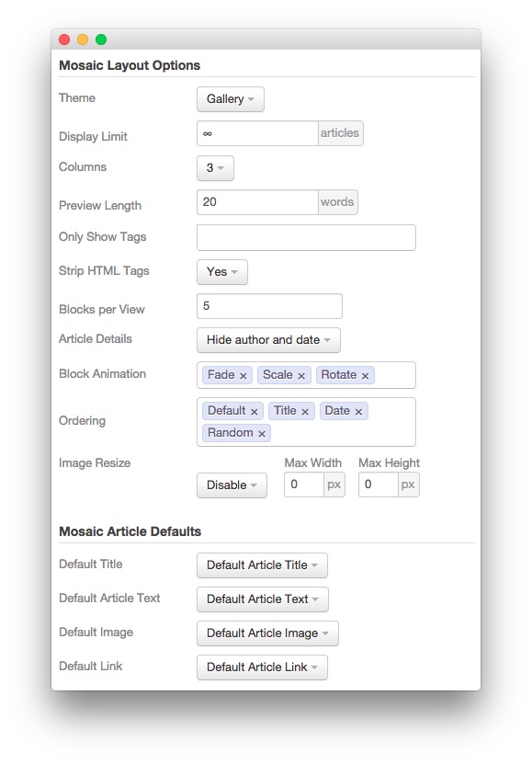Open the Hide author and date dropdown

pyautogui.click(x=268, y=340)
